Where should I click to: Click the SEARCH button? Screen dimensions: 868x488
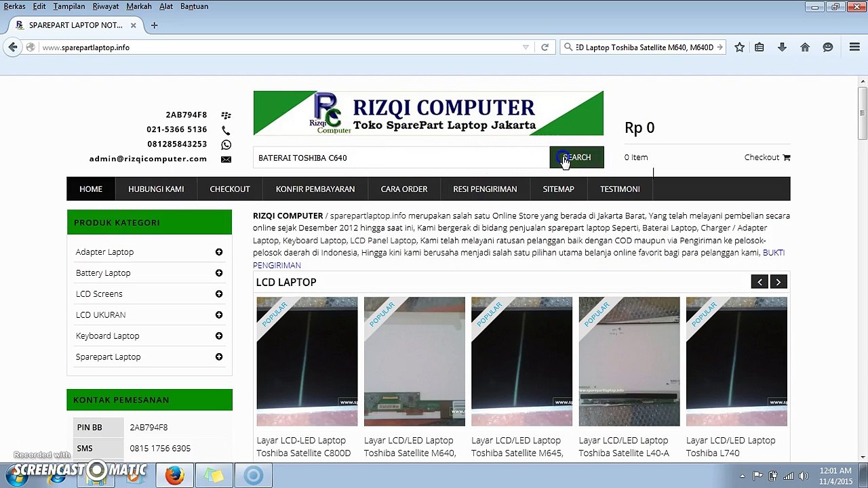pyautogui.click(x=576, y=158)
